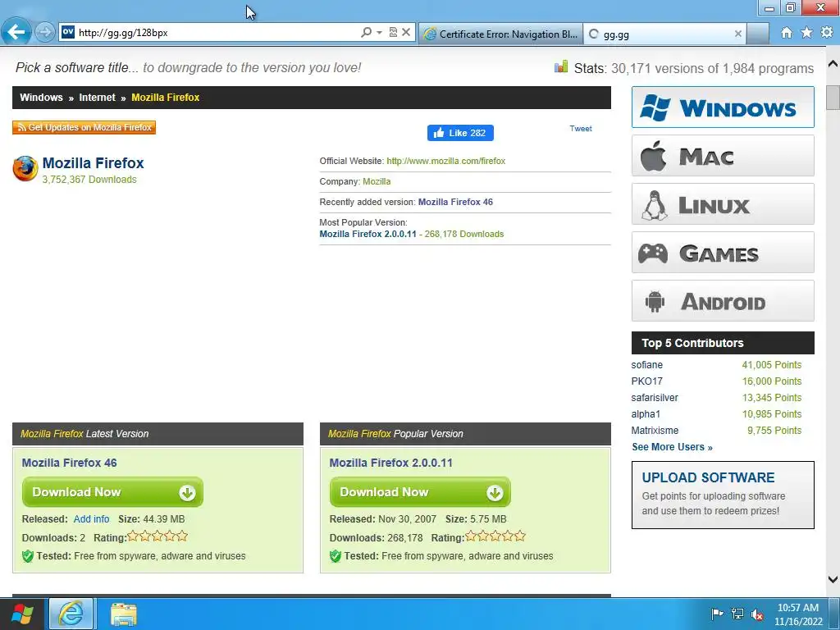Viewport: 840px width, 630px height.
Task: Select the Games category button
Action: tap(723, 253)
